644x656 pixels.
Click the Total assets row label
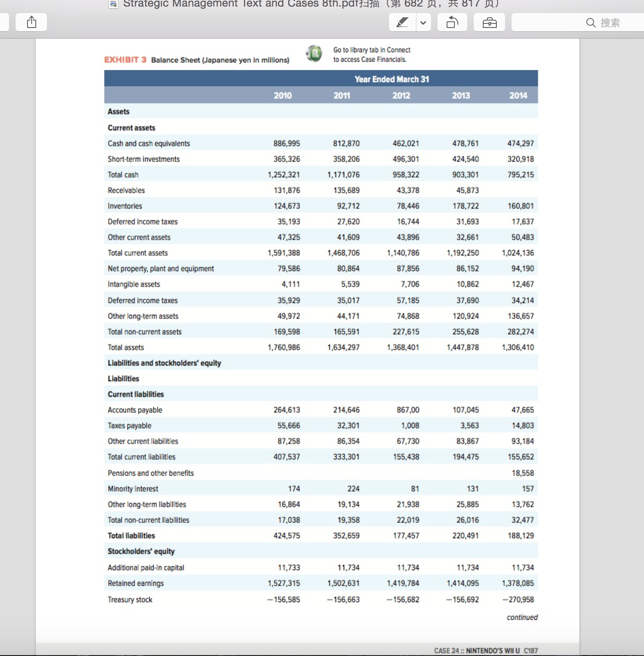(126, 347)
